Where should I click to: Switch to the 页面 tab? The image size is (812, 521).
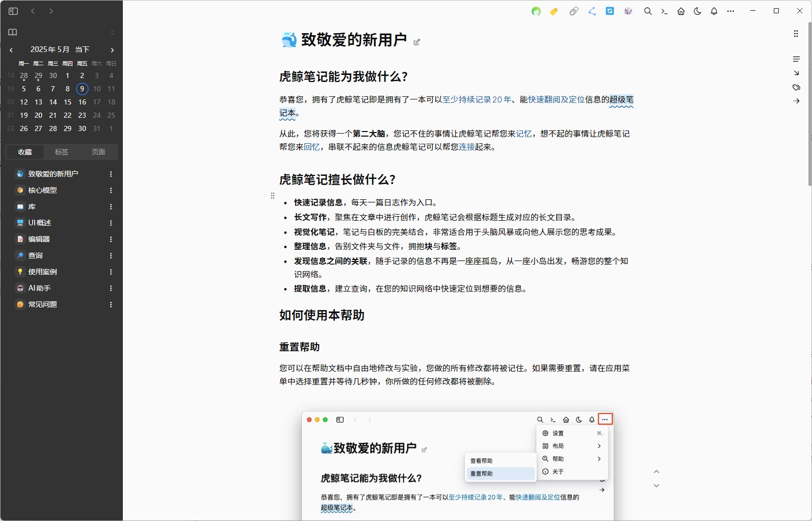click(x=98, y=152)
